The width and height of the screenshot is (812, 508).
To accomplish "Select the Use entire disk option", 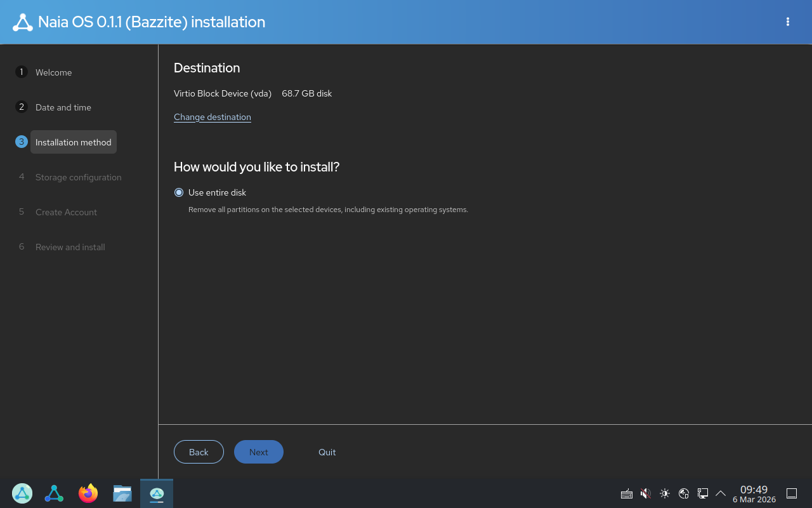I will (179, 192).
